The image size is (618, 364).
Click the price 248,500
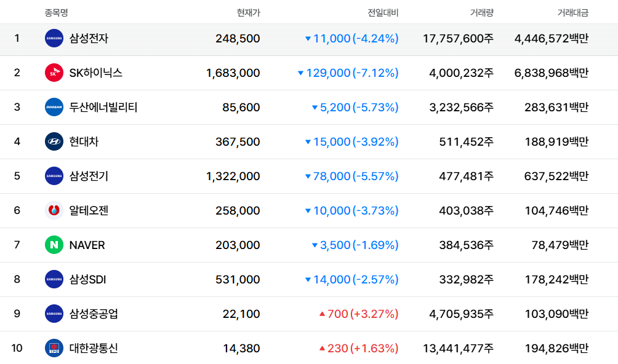click(x=238, y=39)
